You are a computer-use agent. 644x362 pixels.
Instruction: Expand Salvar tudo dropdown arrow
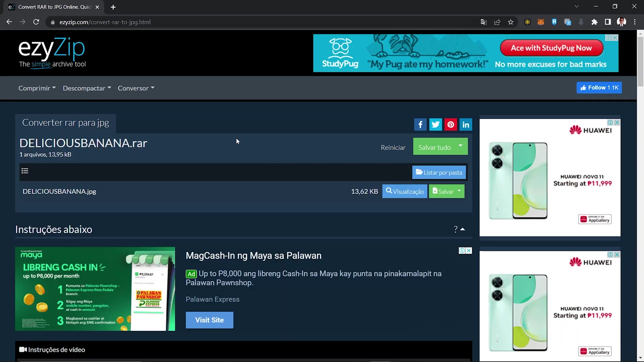click(461, 146)
